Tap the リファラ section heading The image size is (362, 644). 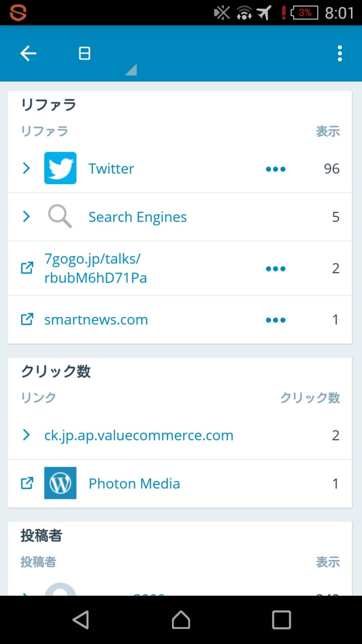[x=49, y=105]
